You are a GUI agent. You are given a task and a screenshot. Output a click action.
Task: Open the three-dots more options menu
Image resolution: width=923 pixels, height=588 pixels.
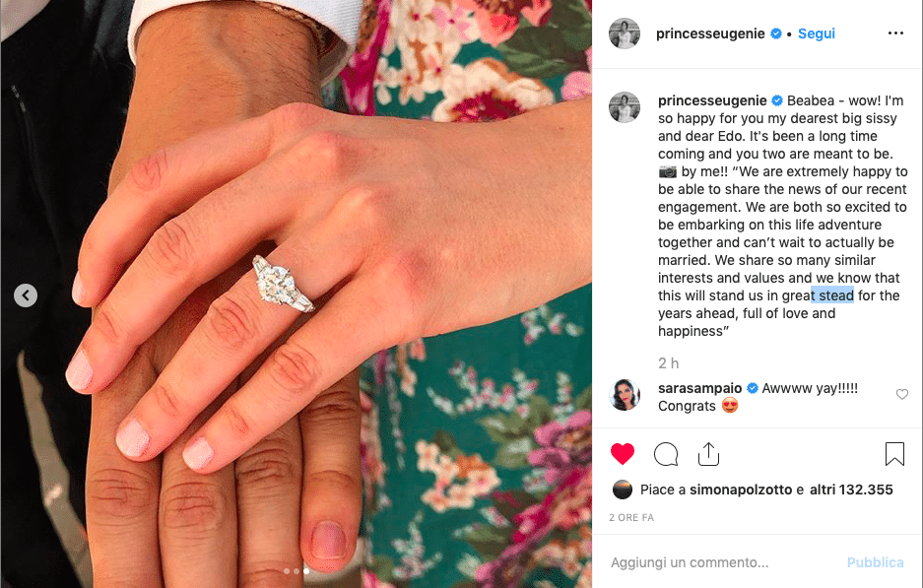click(895, 33)
